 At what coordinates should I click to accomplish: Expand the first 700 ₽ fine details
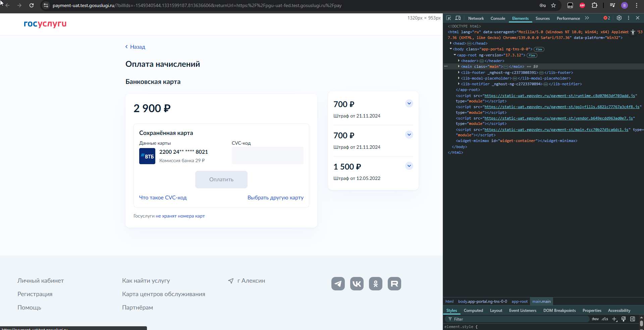(x=409, y=103)
